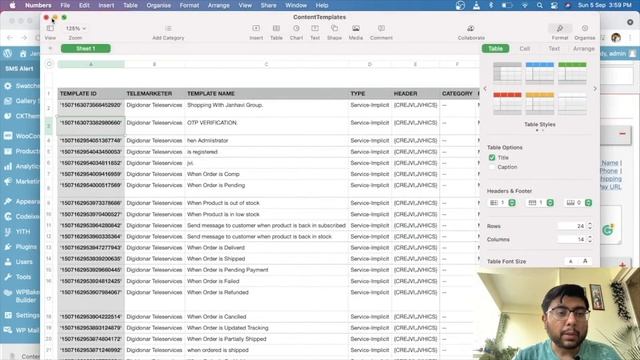Go to previous table styles page
This screenshot has height=360, width=640.
click(x=485, y=89)
